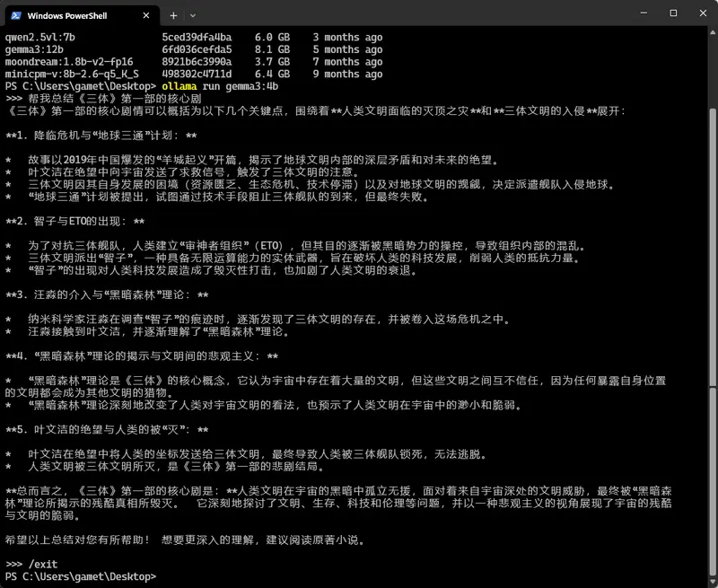718x588 pixels.
Task: Click the size 3.7 GB
Action: pos(273,62)
